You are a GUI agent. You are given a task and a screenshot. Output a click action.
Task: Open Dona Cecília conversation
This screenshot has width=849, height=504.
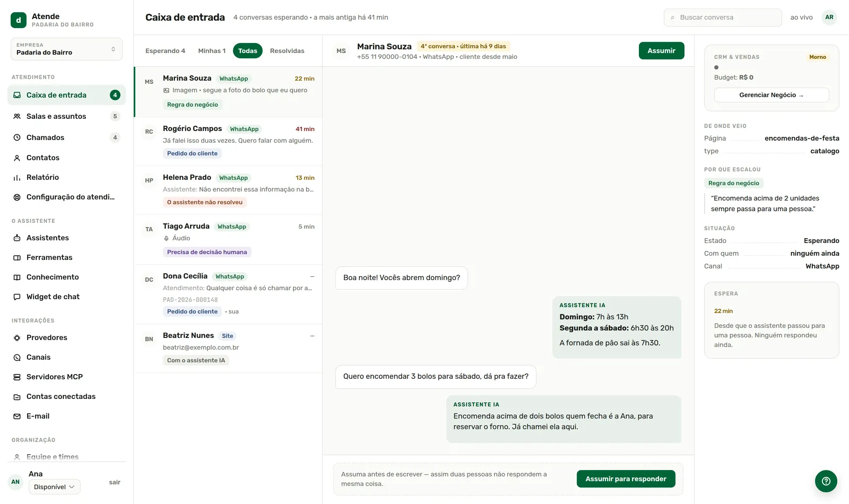point(228,294)
